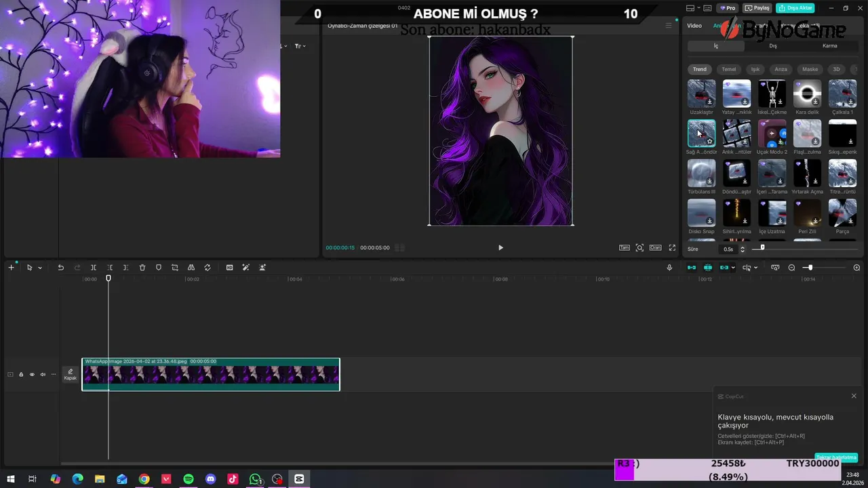The height and width of the screenshot is (488, 868).
Task: Select the Crop tool in timeline toolbar
Action: click(x=174, y=268)
